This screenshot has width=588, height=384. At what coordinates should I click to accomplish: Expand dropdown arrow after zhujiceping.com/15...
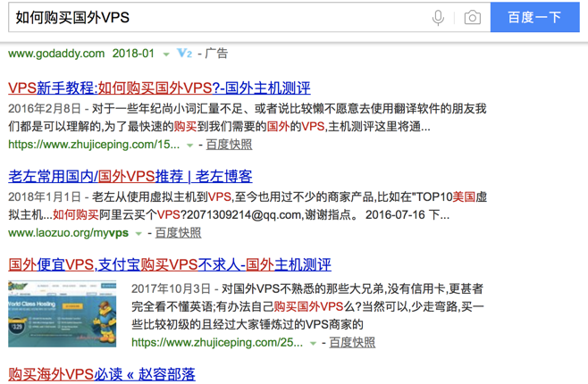coord(189,146)
